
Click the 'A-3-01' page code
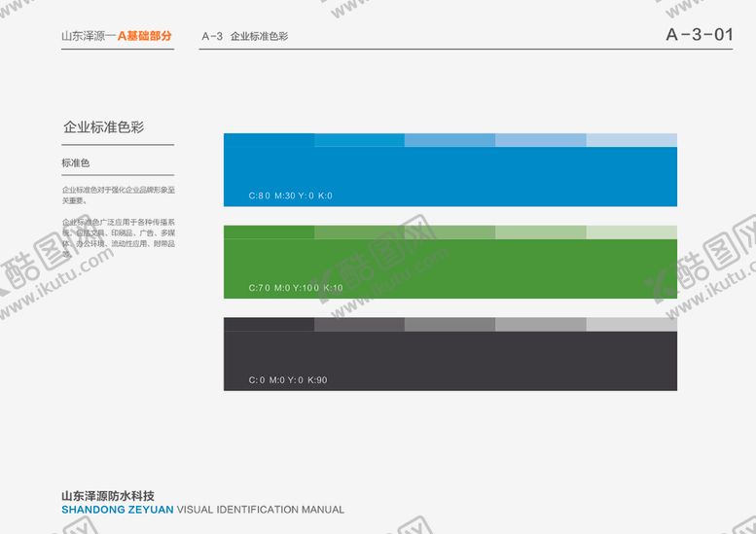click(700, 35)
